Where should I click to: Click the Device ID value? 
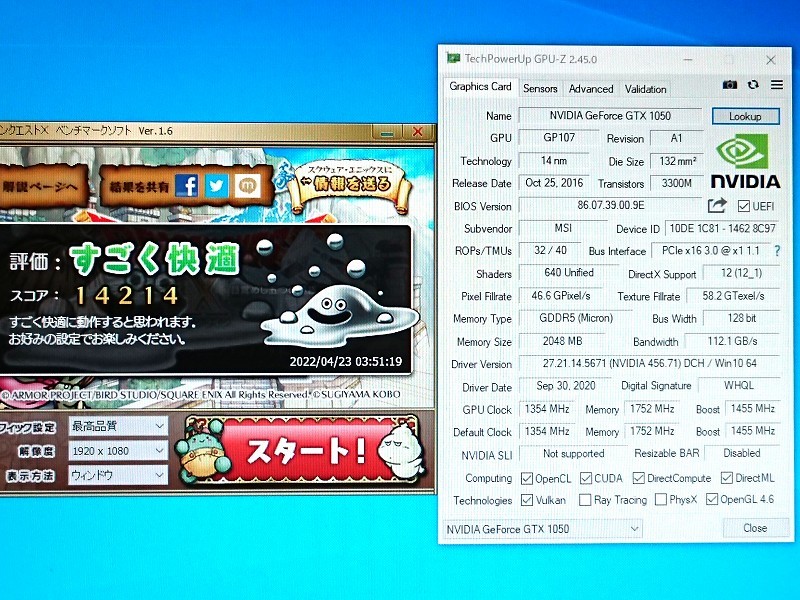tap(722, 229)
